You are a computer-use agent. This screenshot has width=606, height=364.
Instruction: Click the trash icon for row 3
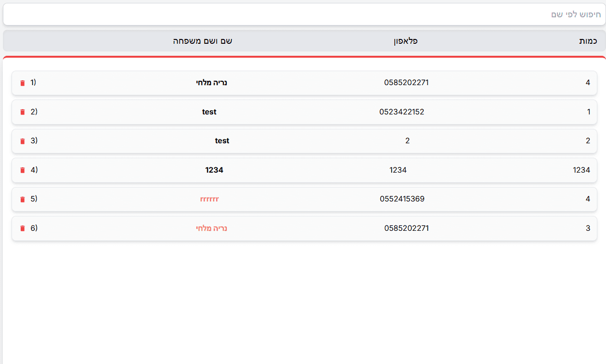(22, 141)
